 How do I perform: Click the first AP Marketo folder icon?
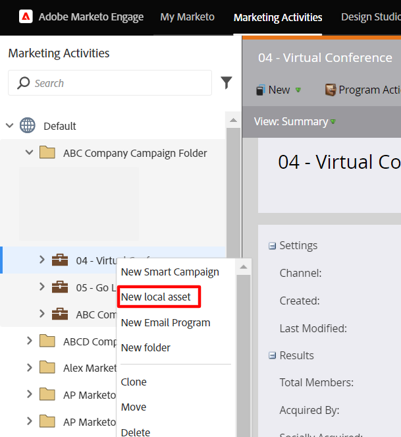(x=47, y=395)
